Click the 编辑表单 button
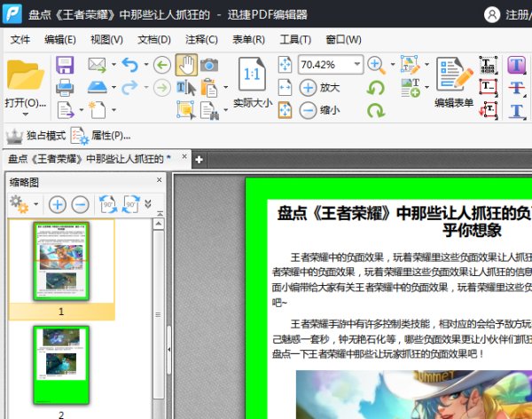The height and width of the screenshot is (419, 532). [454, 83]
